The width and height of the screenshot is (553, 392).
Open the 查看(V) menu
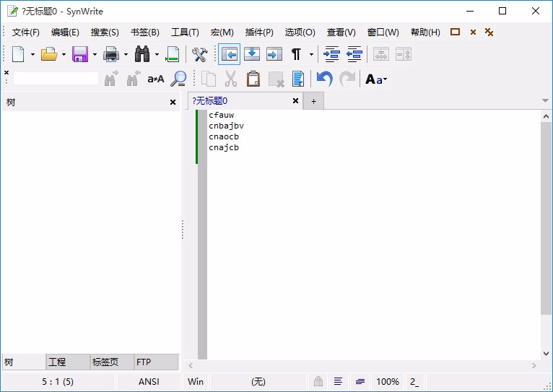pyautogui.click(x=341, y=32)
